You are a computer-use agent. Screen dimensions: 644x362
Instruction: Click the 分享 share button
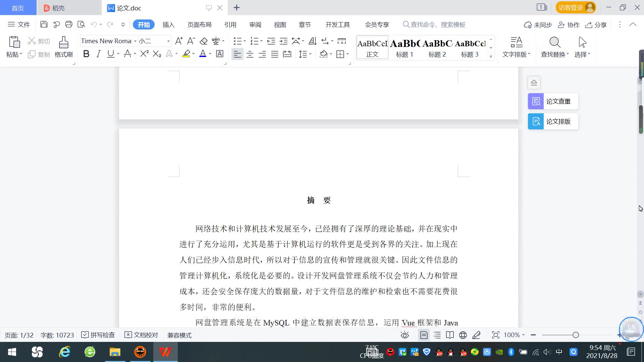pyautogui.click(x=596, y=25)
